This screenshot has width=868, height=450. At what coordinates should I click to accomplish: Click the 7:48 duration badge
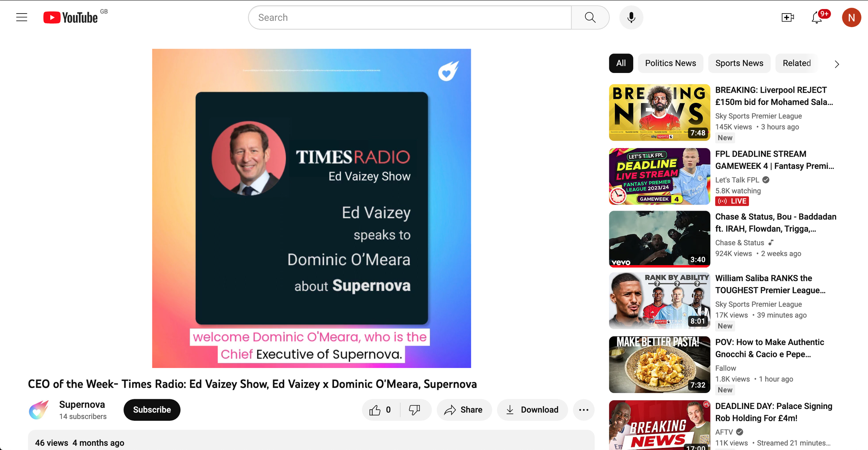(698, 133)
